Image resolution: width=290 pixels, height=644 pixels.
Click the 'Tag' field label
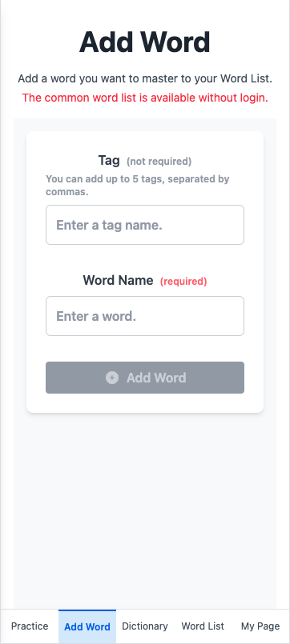(x=109, y=160)
